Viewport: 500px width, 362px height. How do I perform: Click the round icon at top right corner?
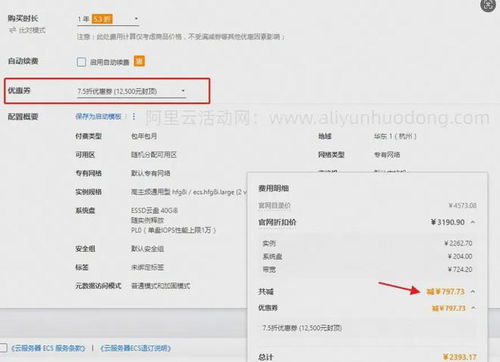point(488,6)
